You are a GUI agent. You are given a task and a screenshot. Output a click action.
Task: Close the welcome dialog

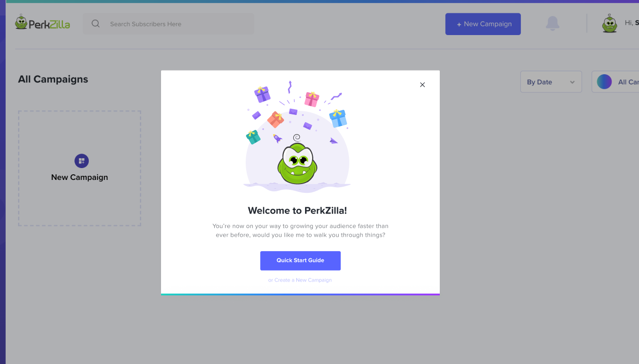422,85
